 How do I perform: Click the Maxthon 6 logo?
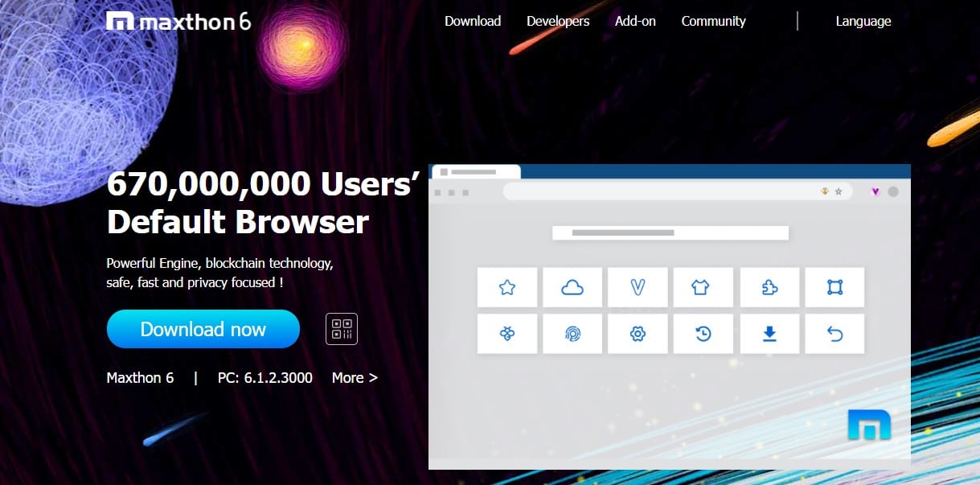[178, 21]
